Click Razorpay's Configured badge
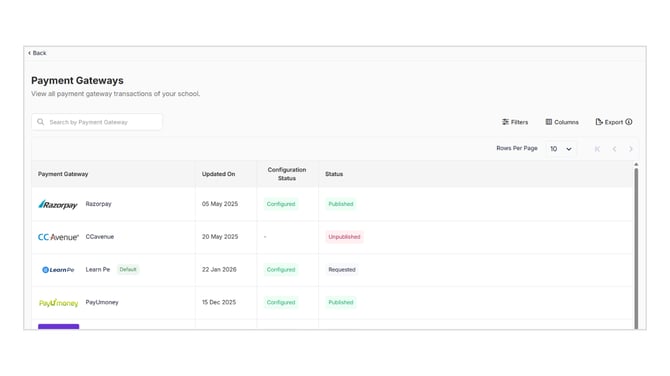This screenshot has width=670, height=376. [x=281, y=204]
